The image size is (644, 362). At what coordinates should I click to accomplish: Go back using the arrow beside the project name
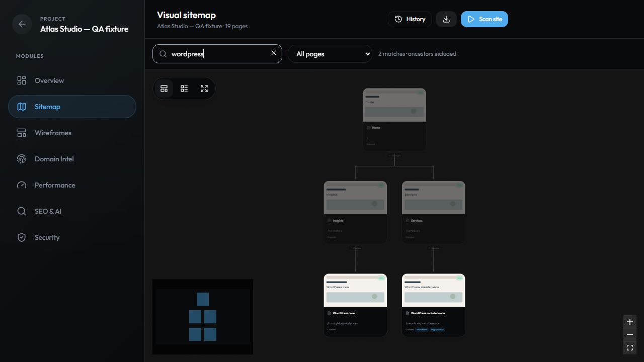pyautogui.click(x=22, y=24)
